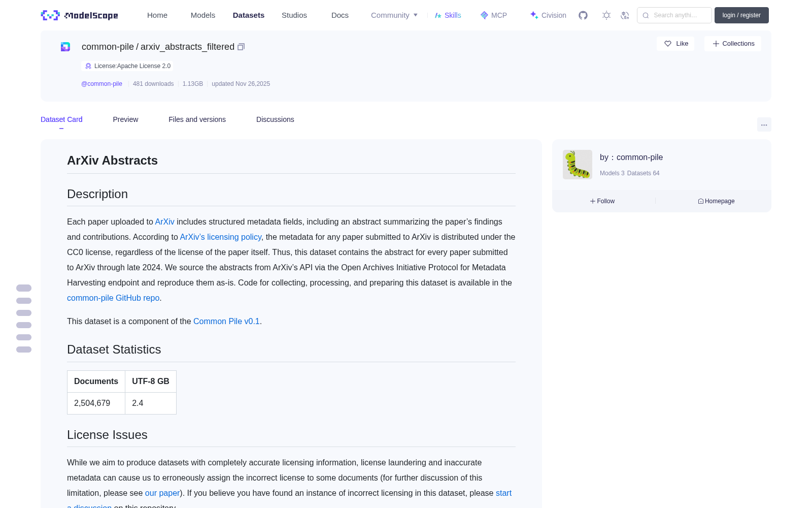Image resolution: width=812 pixels, height=508 pixels.
Task: Click the 481 downloads text
Action: (x=153, y=84)
